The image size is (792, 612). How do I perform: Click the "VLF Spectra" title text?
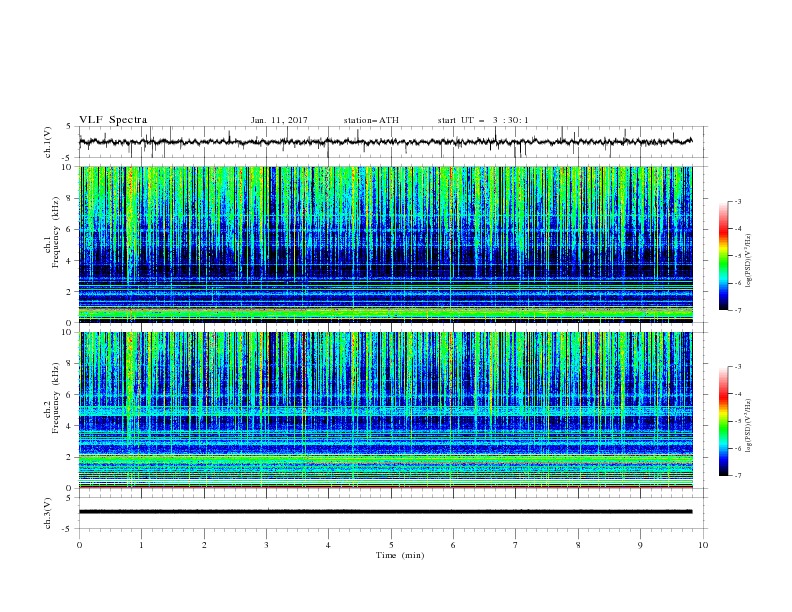tap(113, 120)
